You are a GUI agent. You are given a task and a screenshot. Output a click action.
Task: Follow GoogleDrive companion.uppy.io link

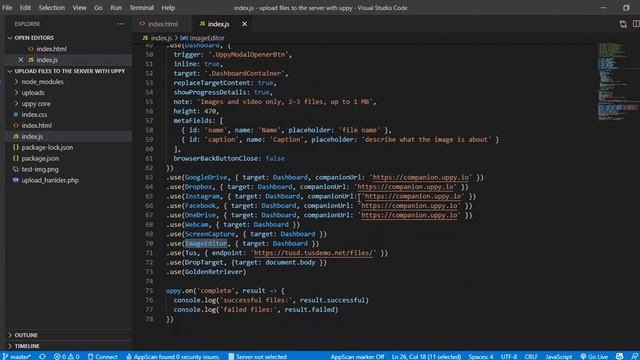(420, 178)
